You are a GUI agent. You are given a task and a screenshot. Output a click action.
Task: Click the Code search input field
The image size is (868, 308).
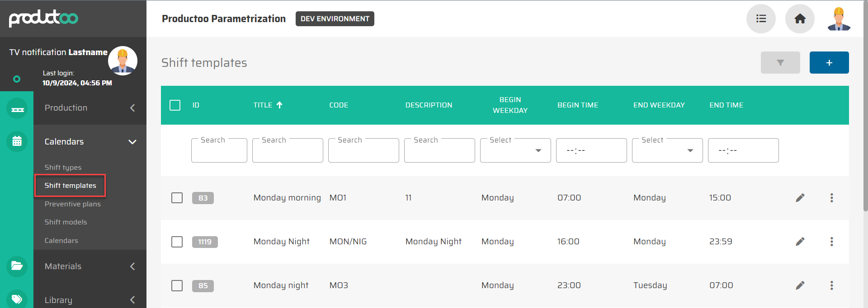363,151
